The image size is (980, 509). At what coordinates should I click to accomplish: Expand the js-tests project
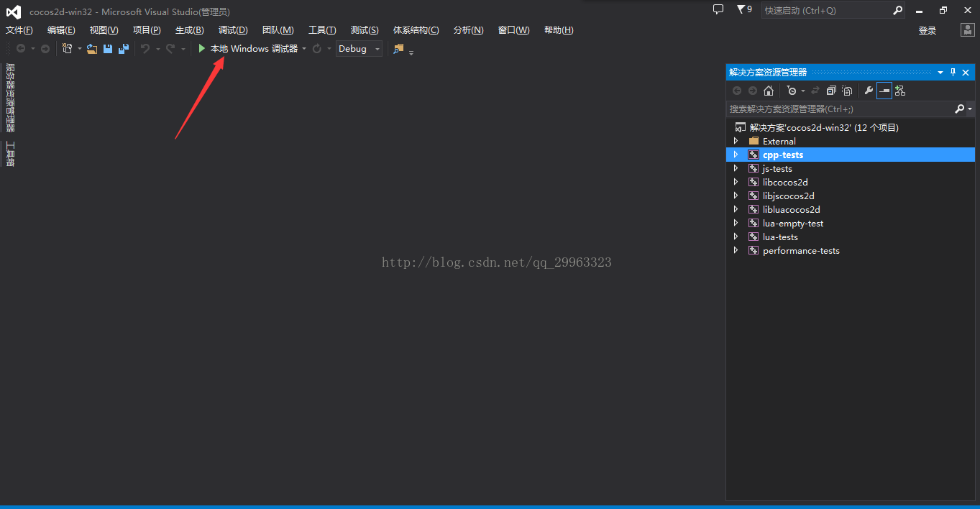(x=736, y=169)
